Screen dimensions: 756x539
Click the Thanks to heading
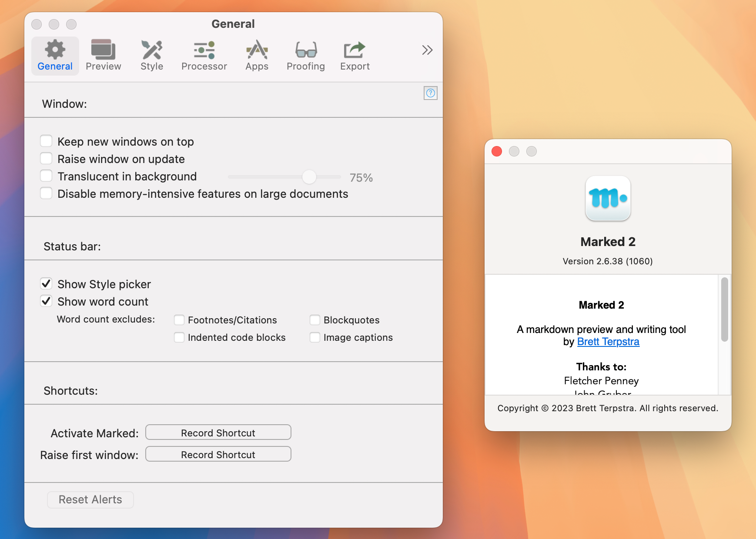[x=601, y=367]
